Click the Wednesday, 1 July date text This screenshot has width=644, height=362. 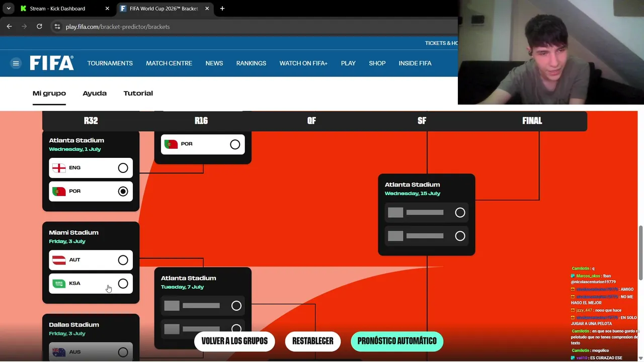tap(75, 149)
